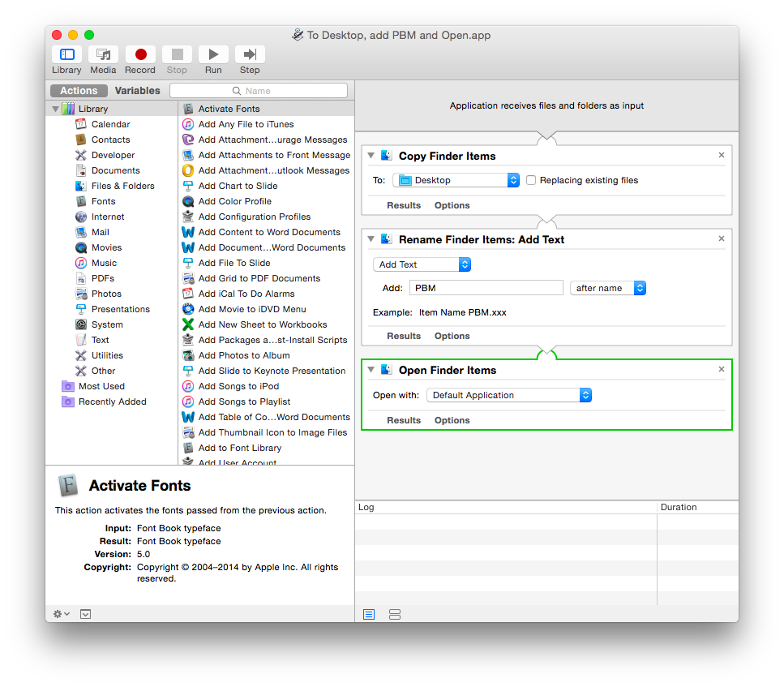Show the variables split view
This screenshot has height=687, width=784.
coord(395,615)
